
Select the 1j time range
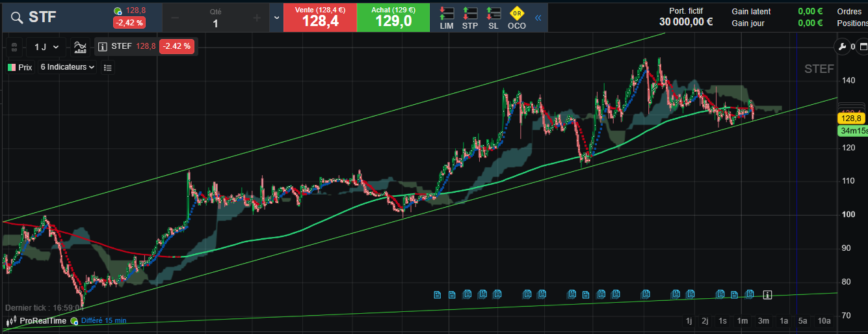point(689,321)
